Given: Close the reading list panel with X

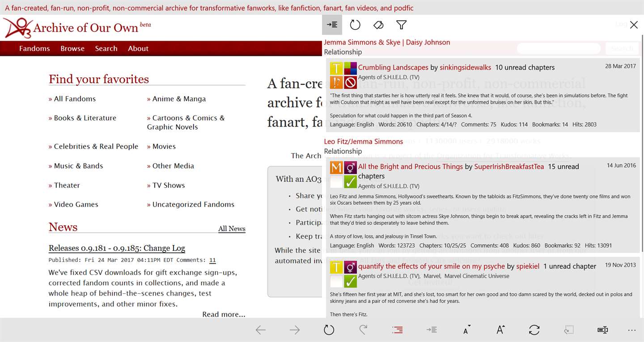Looking at the screenshot, I should [x=634, y=25].
